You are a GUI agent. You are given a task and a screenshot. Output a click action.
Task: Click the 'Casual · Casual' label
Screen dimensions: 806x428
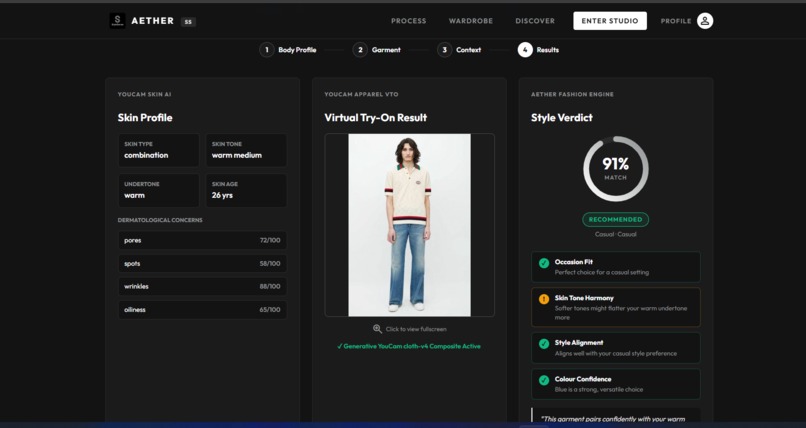coord(615,234)
